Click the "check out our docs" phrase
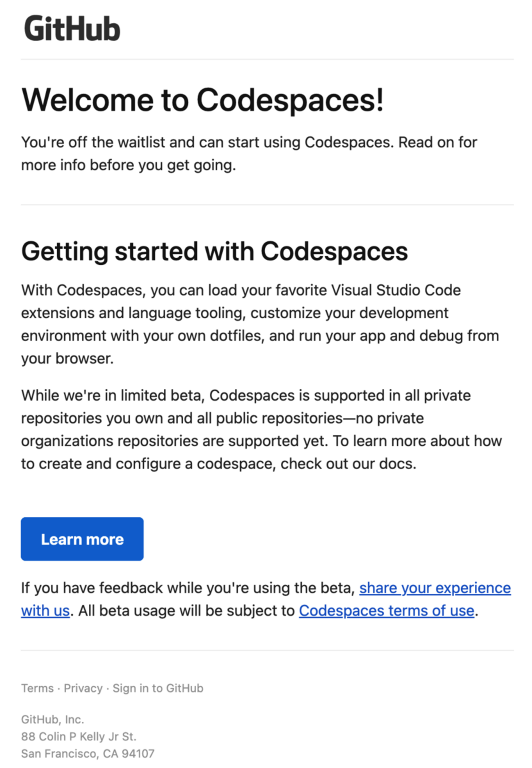Screen dimensions: 532x768 point(348,464)
